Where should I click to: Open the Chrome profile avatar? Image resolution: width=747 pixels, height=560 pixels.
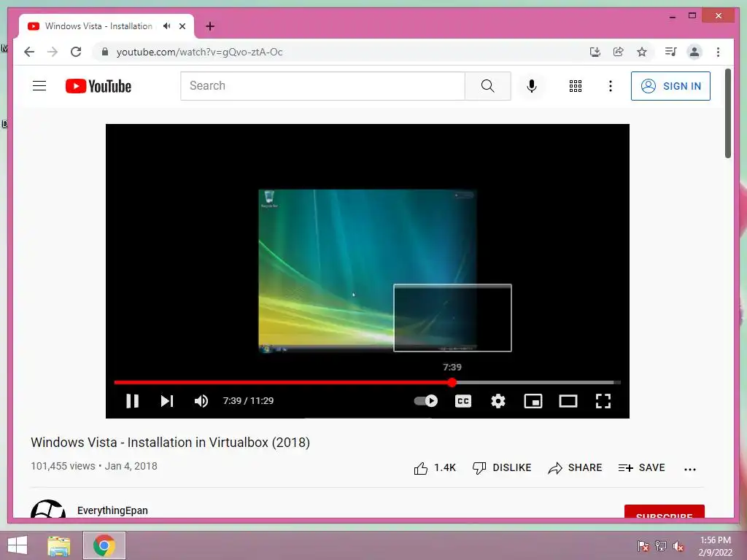(694, 52)
